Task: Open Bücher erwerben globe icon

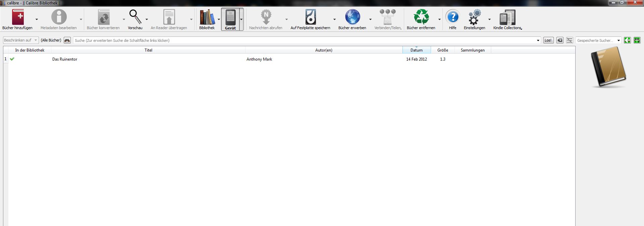Action: coord(353,17)
